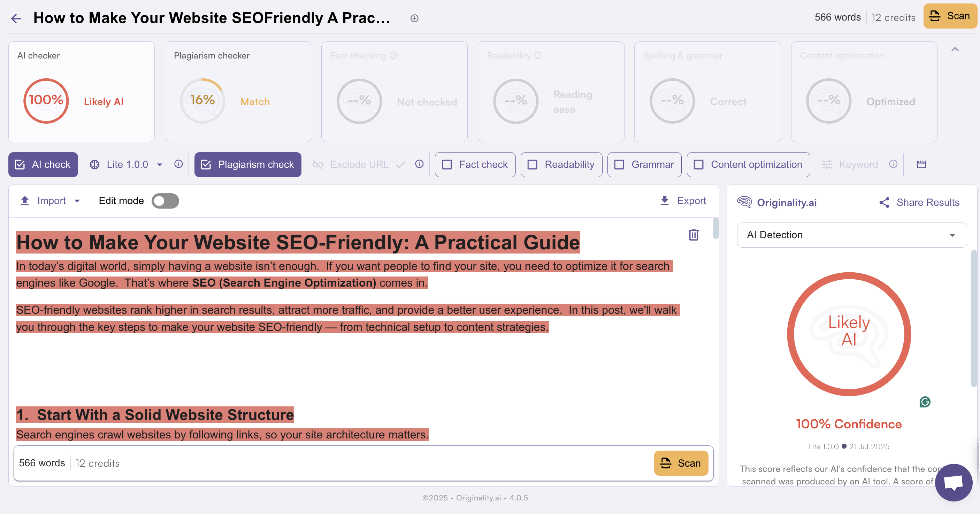Click the 16% plagiarism match ring

click(x=202, y=101)
